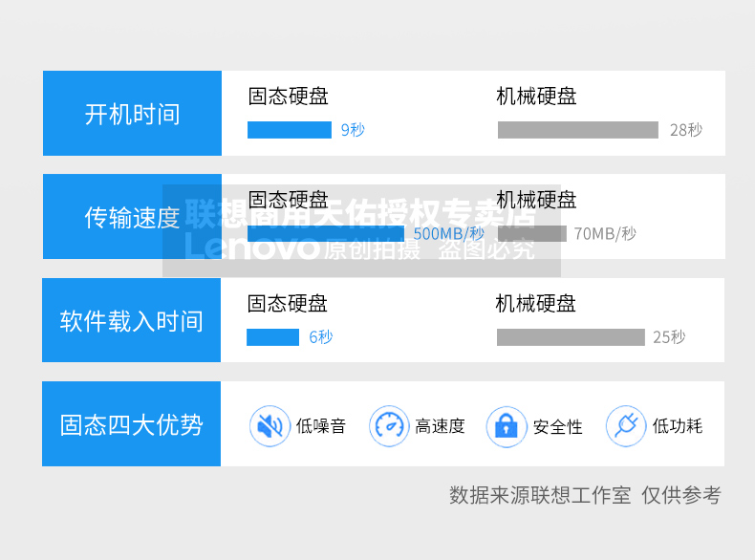The width and height of the screenshot is (755, 560).
Task: Click the padlock security icon
Action: click(x=507, y=426)
